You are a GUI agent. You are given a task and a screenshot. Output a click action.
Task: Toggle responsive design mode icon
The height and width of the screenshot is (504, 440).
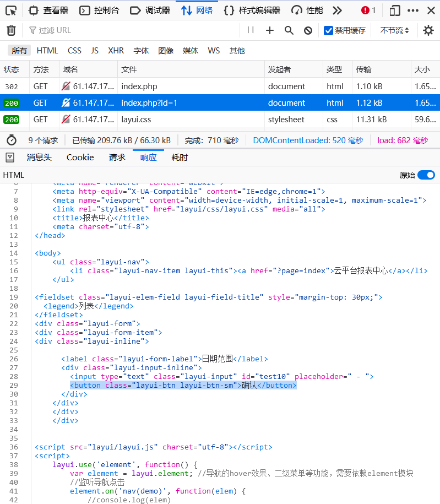tap(395, 10)
